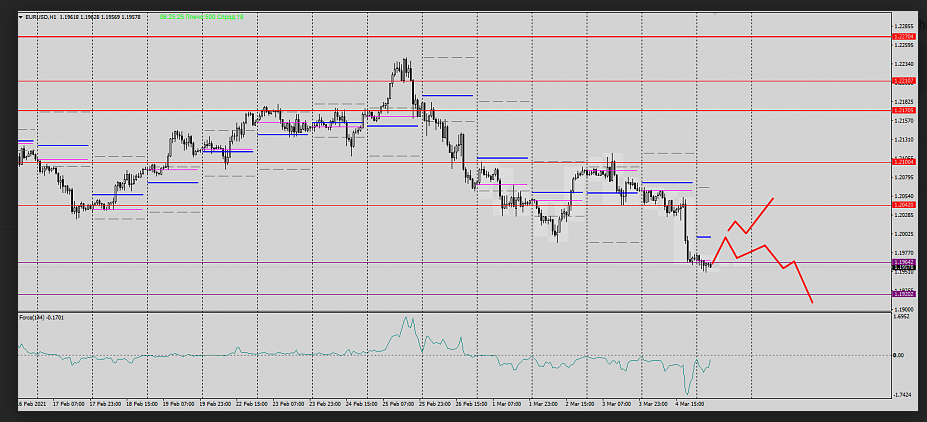Image resolution: width=927 pixels, height=422 pixels.
Task: Click the Force indicator's highest peak
Action: coord(406,319)
